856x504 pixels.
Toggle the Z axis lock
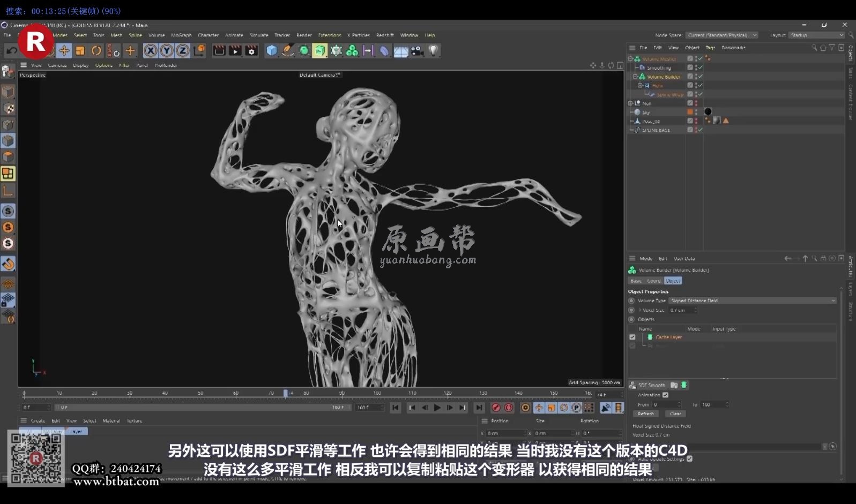pyautogui.click(x=183, y=50)
